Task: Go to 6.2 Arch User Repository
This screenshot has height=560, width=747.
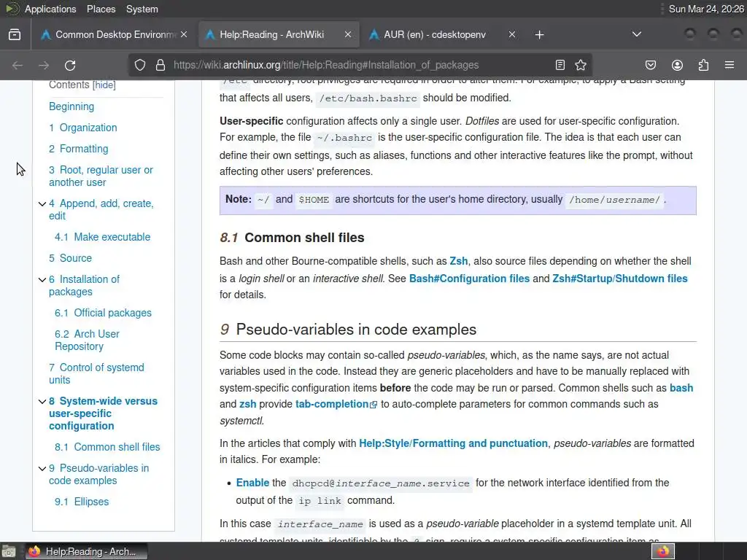Action: tap(88, 340)
